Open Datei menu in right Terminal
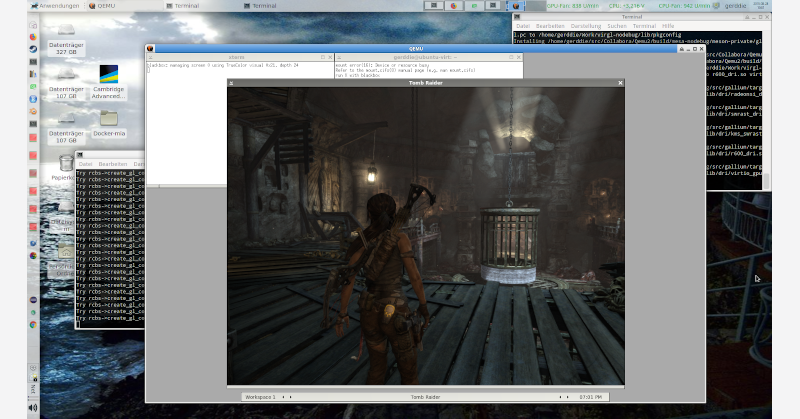 click(x=522, y=26)
